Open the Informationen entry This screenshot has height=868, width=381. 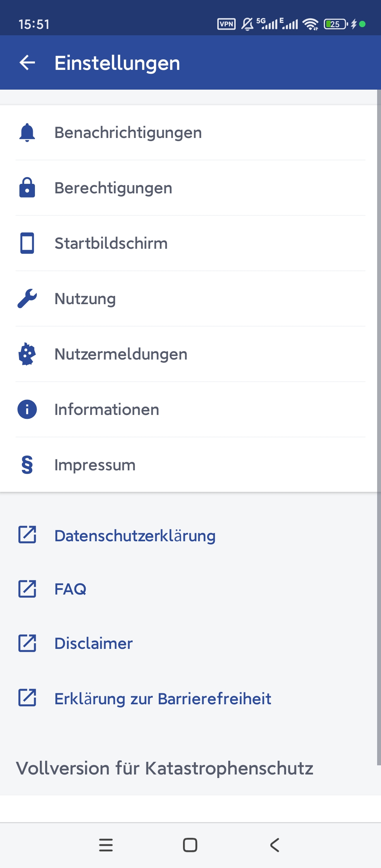107,409
